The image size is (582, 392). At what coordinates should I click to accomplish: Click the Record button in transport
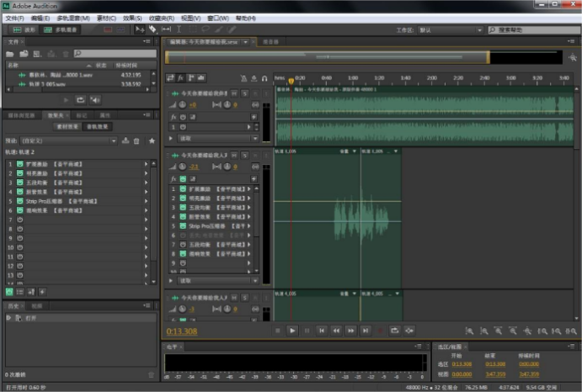click(x=380, y=331)
